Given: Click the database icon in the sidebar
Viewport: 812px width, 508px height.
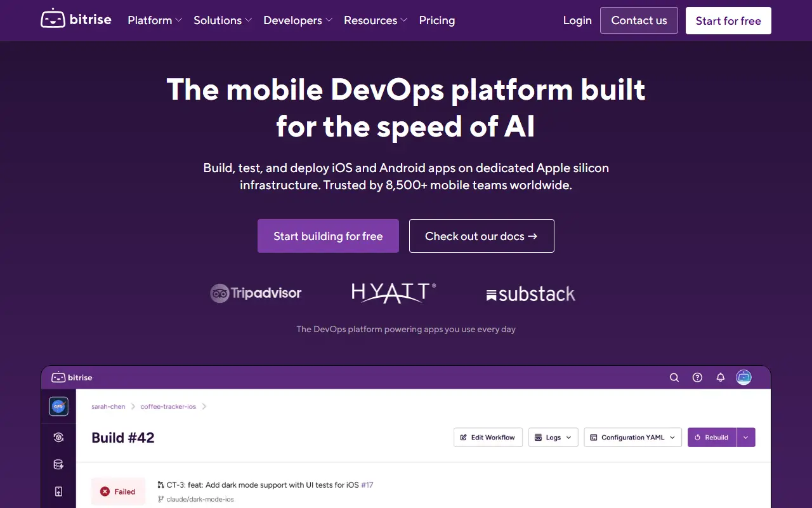Looking at the screenshot, I should tap(58, 464).
